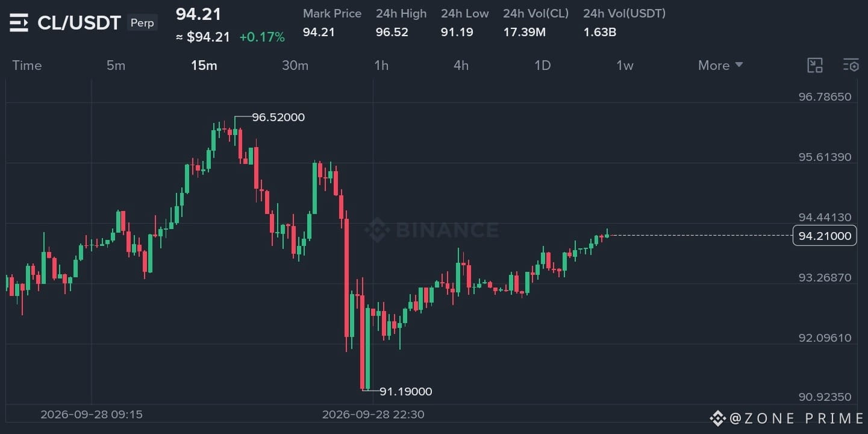This screenshot has width=868, height=434.
Task: Click the 91.19000 low price marker
Action: tap(405, 392)
